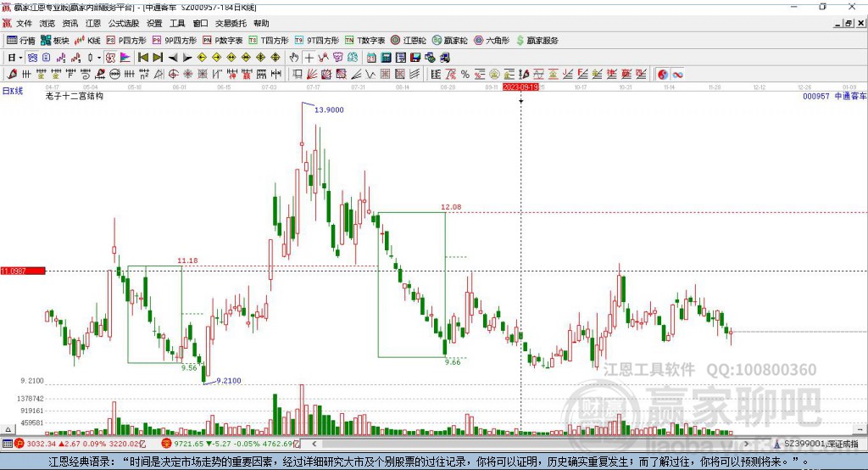Screen dimensions: 868x470
Task: Open the 六角形 hexagon tool
Action: tap(492, 41)
